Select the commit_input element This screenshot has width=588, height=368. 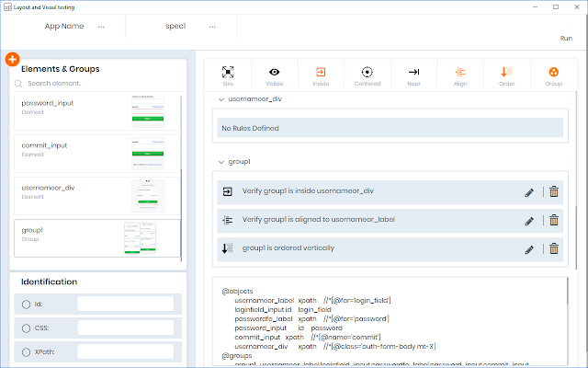(x=97, y=154)
